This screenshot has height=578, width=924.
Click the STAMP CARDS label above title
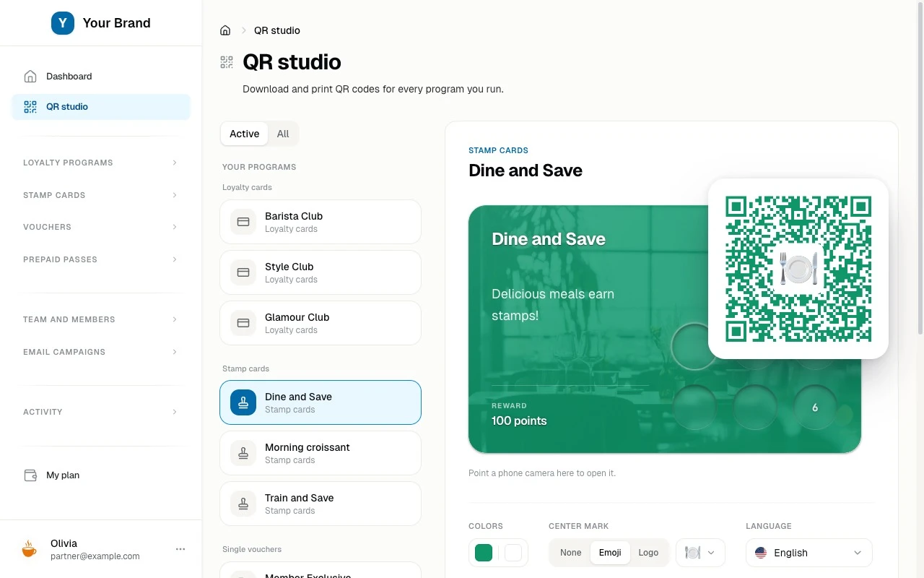[498, 150]
